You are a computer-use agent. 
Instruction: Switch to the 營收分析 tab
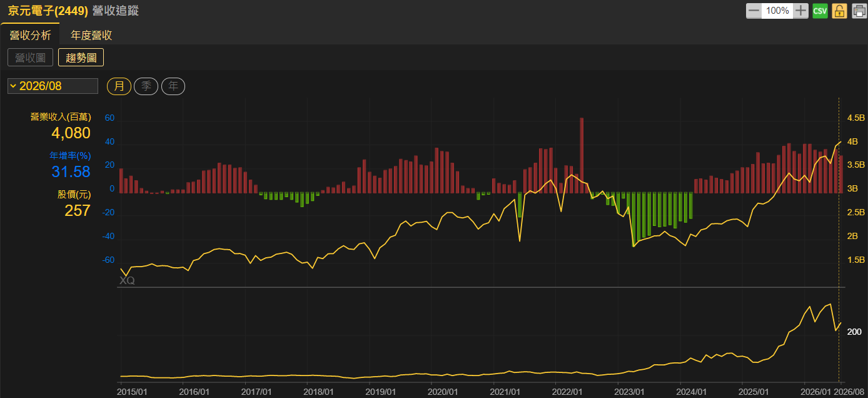tap(30, 35)
